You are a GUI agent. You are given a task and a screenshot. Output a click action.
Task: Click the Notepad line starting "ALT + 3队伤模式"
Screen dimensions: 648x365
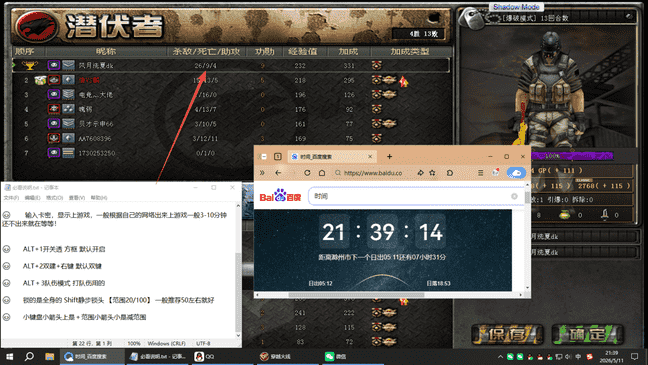[64, 283]
